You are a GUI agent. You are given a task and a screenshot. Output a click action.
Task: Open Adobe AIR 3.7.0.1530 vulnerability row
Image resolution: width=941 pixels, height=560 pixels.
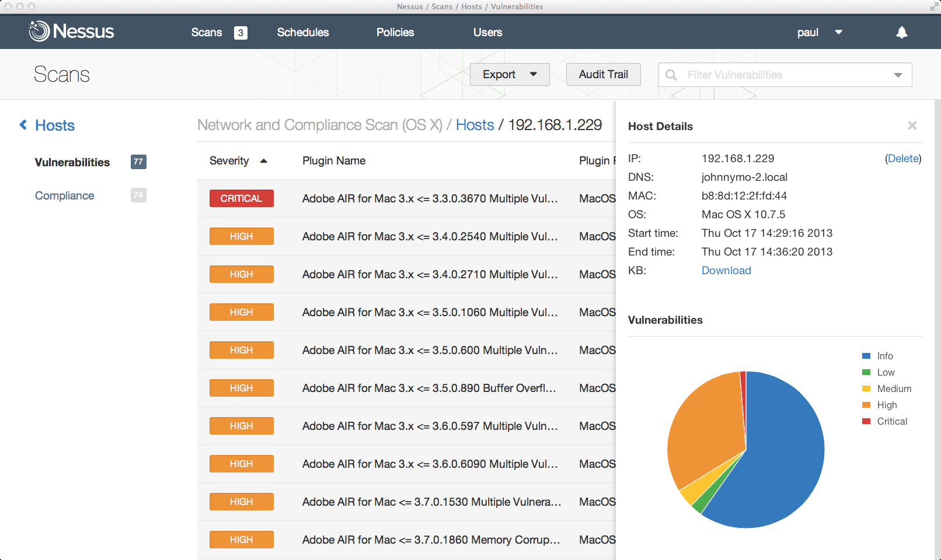[406, 502]
